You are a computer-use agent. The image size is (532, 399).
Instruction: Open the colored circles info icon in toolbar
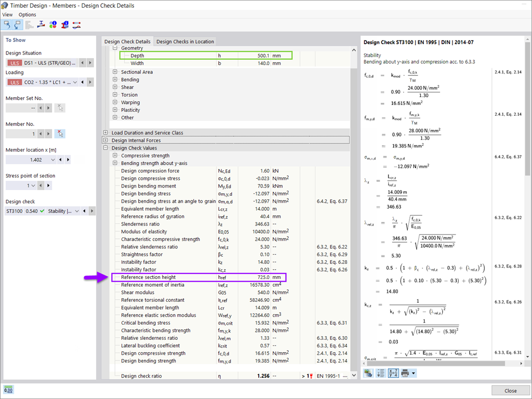(x=53, y=24)
